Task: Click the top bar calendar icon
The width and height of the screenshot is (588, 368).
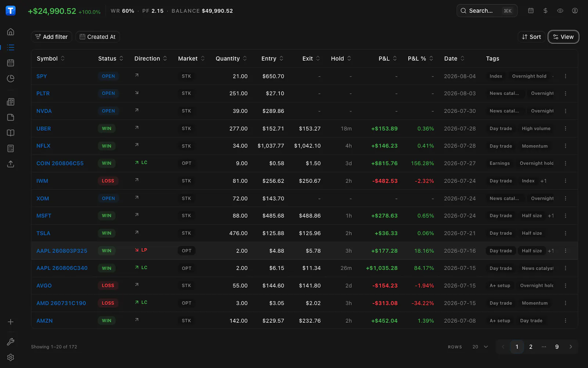Action: [x=531, y=11]
